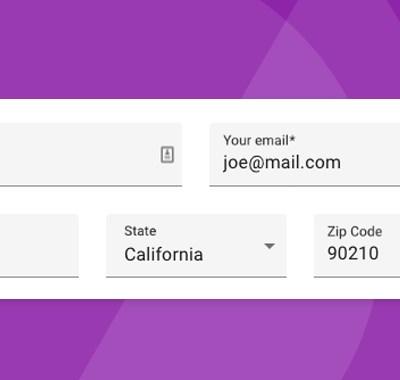
Task: Click underline beneath the State dropdown
Action: 196,277
